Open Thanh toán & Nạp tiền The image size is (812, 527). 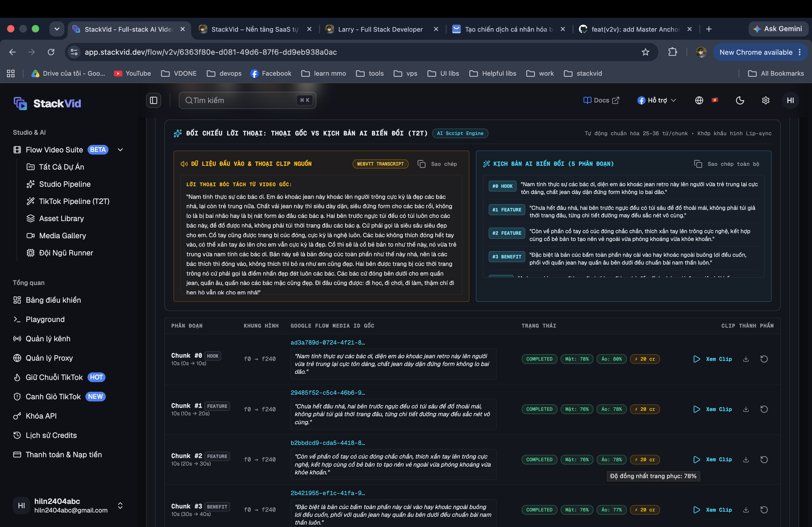[x=63, y=454]
